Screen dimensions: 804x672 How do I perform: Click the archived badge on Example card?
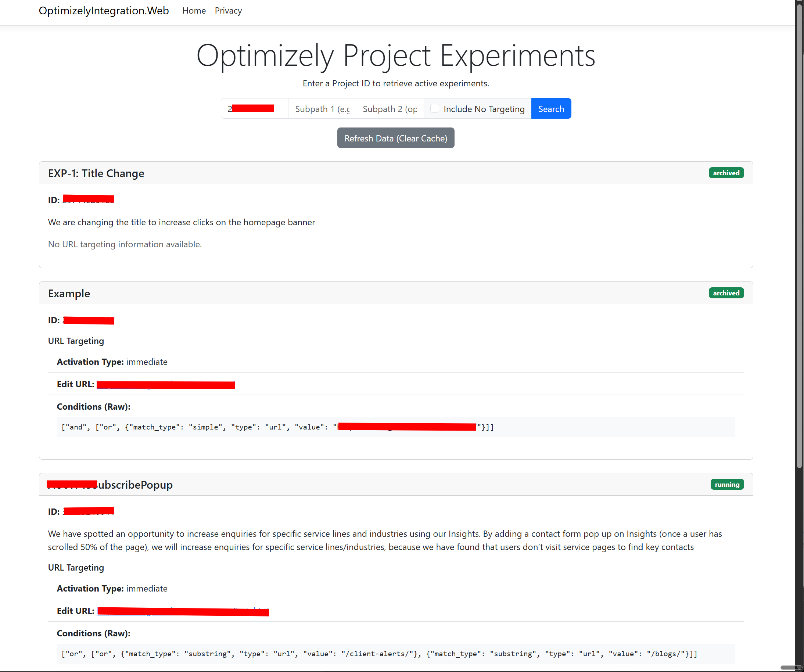pyautogui.click(x=726, y=293)
